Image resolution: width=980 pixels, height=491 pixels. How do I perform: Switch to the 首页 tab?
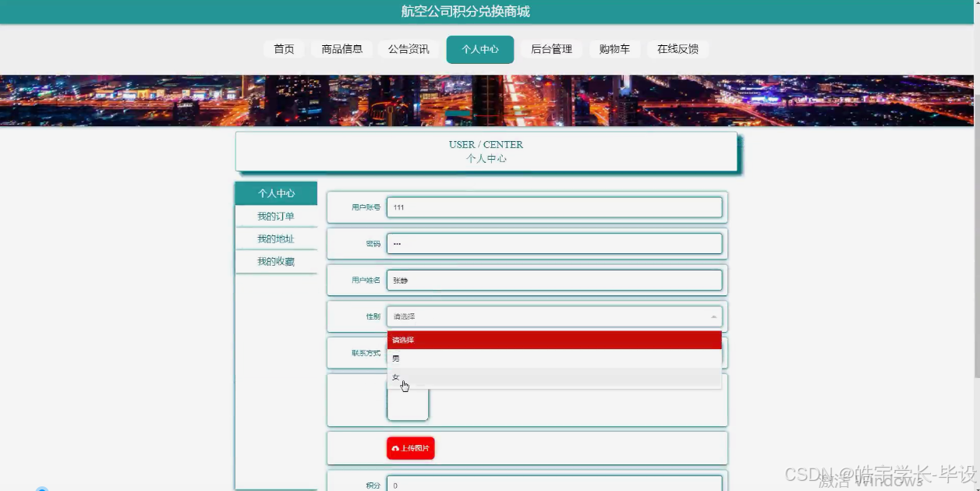pyautogui.click(x=283, y=48)
